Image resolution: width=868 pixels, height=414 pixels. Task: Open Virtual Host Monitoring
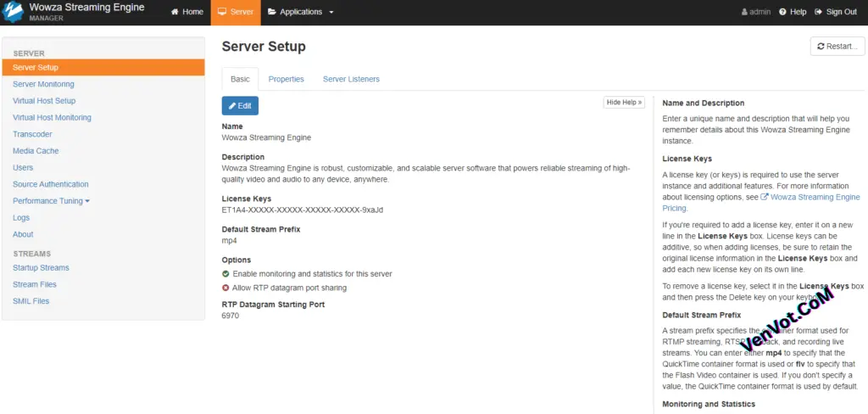pyautogui.click(x=52, y=117)
